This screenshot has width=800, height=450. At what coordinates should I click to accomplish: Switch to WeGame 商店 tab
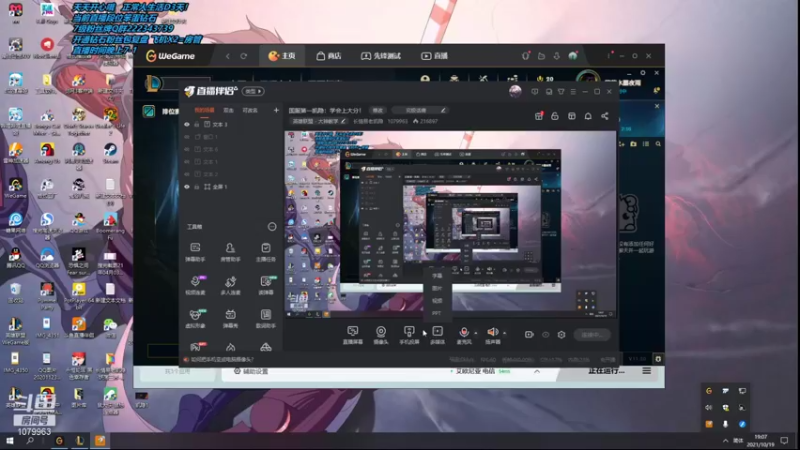coord(329,56)
